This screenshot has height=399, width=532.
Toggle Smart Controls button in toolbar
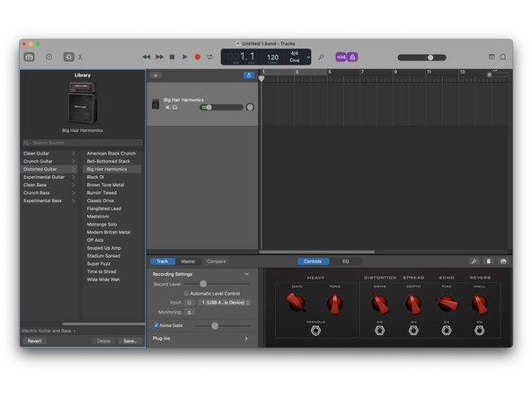[69, 57]
